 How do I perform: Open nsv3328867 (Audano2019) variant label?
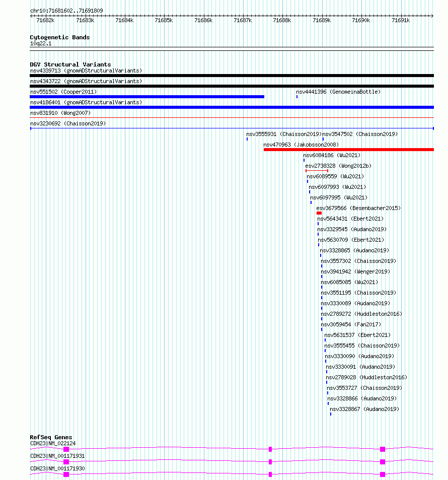(364, 409)
